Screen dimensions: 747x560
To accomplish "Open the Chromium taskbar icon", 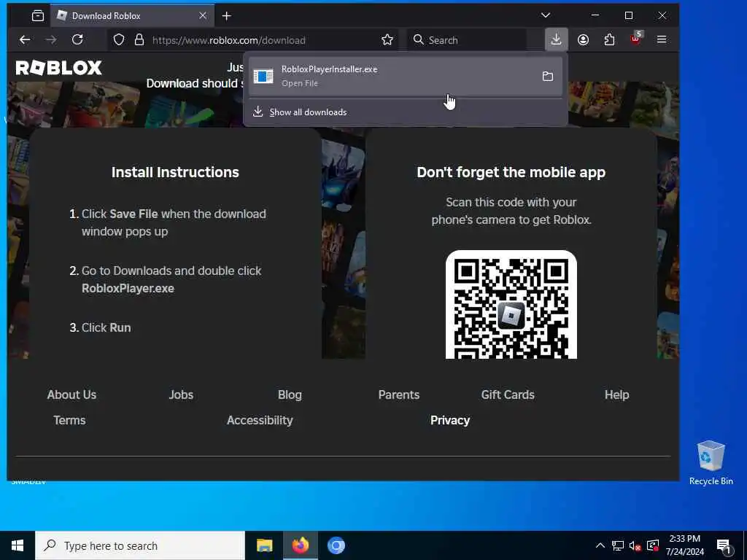I will [x=336, y=545].
